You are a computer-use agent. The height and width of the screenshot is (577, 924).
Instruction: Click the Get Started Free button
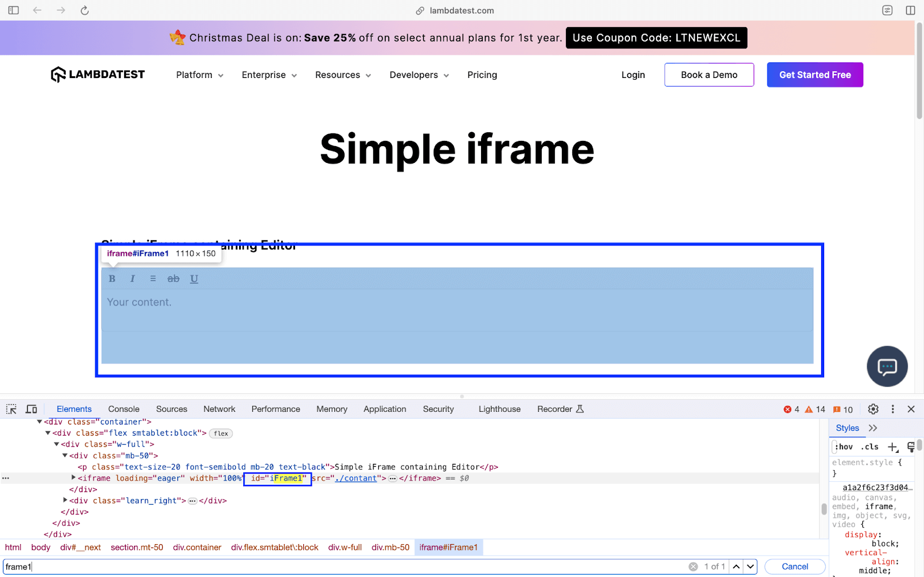pyautogui.click(x=814, y=75)
